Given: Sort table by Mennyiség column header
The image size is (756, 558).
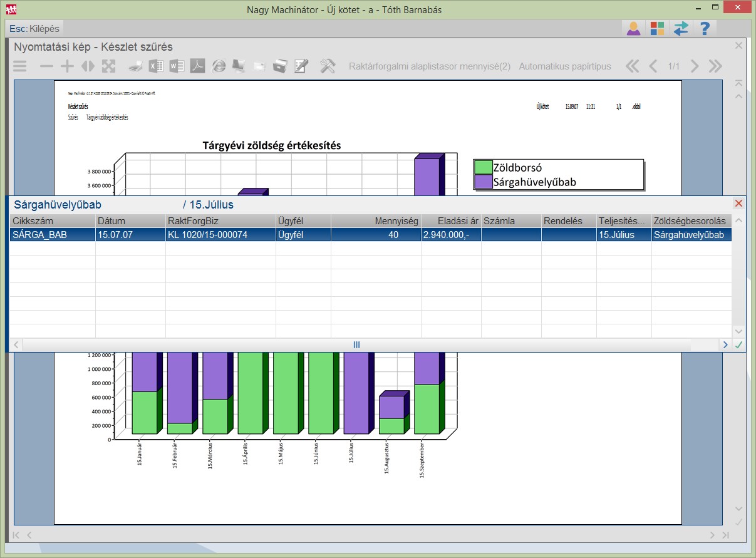Looking at the screenshot, I should point(376,221).
